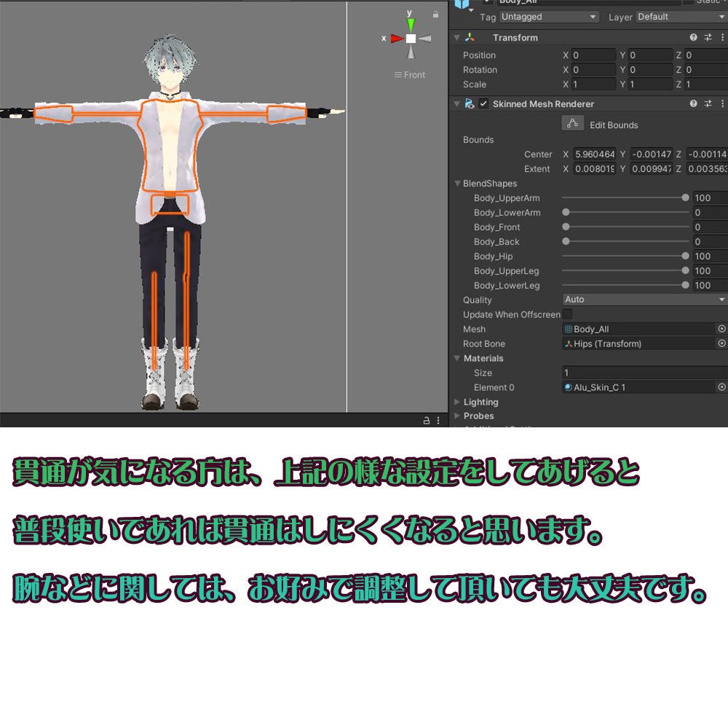Click the Body_LowerLeg label
Image resolution: width=728 pixels, height=728 pixels.
point(507,285)
